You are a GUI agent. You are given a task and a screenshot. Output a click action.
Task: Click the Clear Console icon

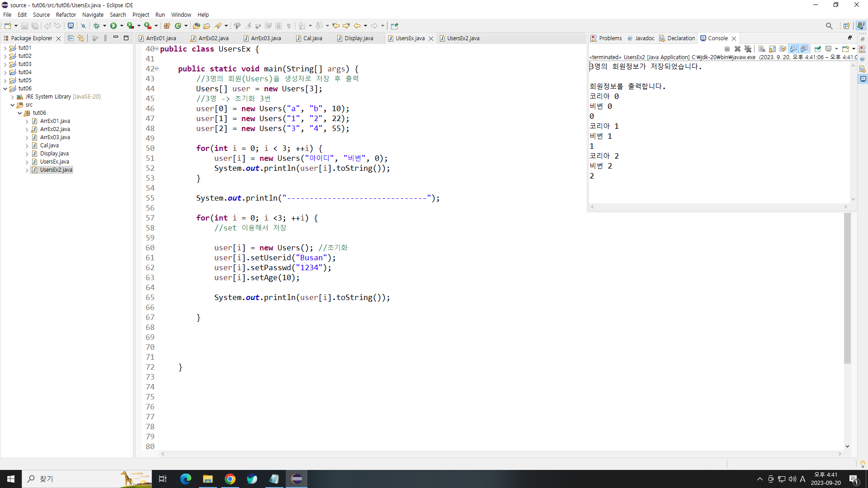pos(762,49)
